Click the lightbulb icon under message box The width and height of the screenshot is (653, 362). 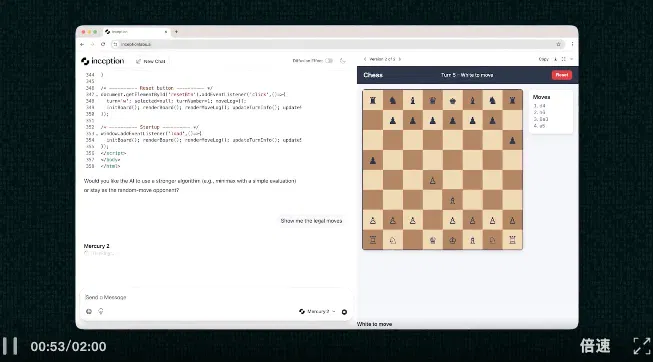point(101,311)
